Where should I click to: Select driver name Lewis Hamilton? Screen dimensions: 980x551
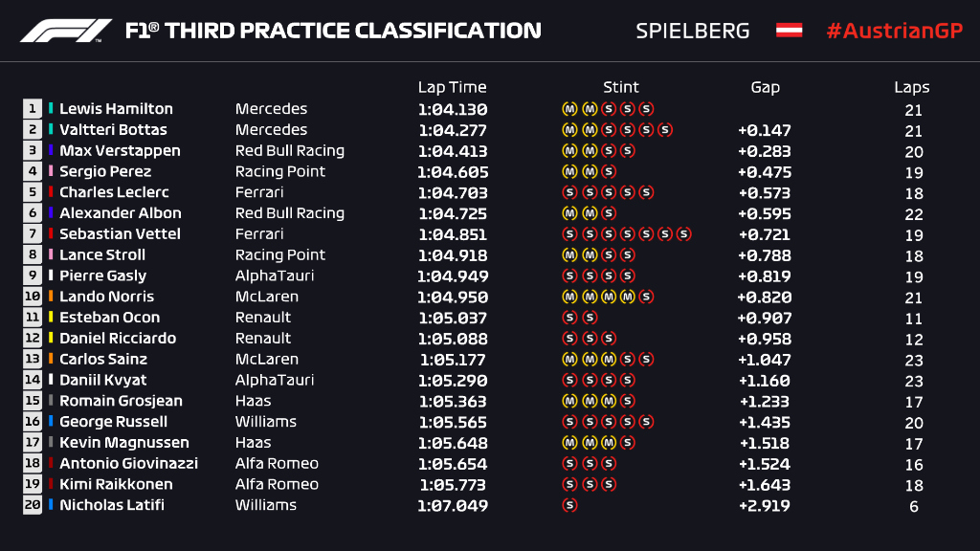(x=116, y=109)
